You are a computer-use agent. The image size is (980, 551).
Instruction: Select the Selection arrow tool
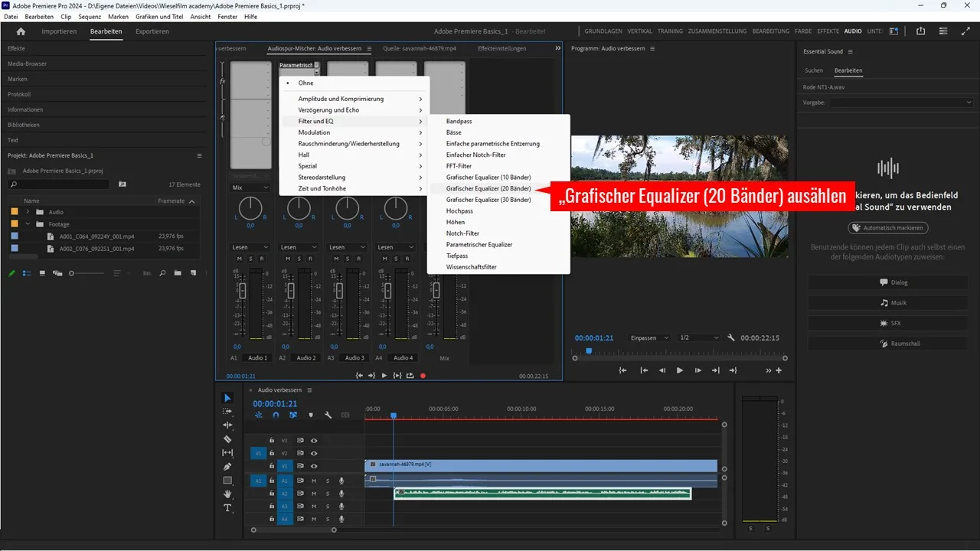click(227, 398)
